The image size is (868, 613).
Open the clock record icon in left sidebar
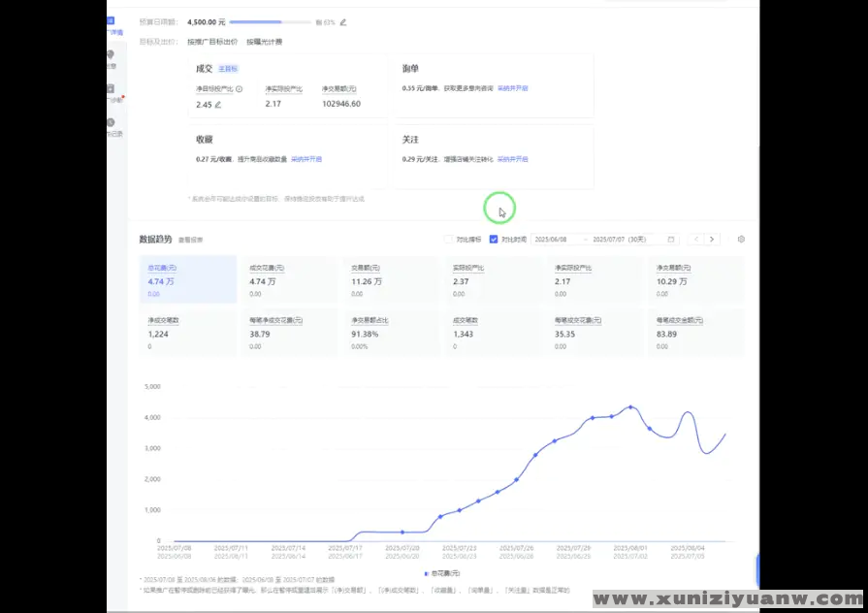111,123
